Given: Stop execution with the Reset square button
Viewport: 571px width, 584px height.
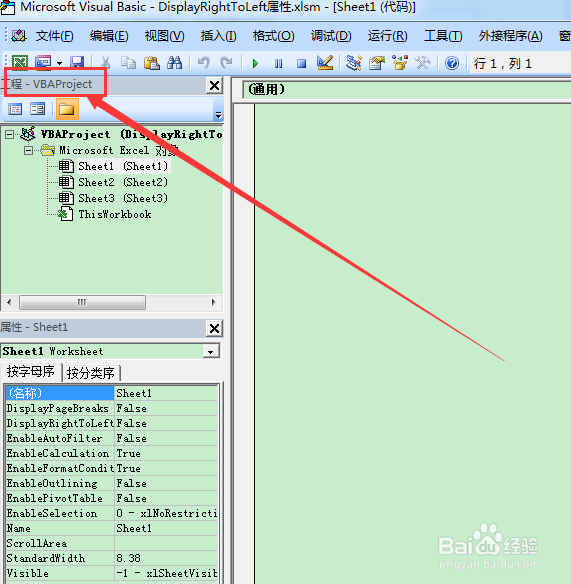Looking at the screenshot, I should [301, 63].
